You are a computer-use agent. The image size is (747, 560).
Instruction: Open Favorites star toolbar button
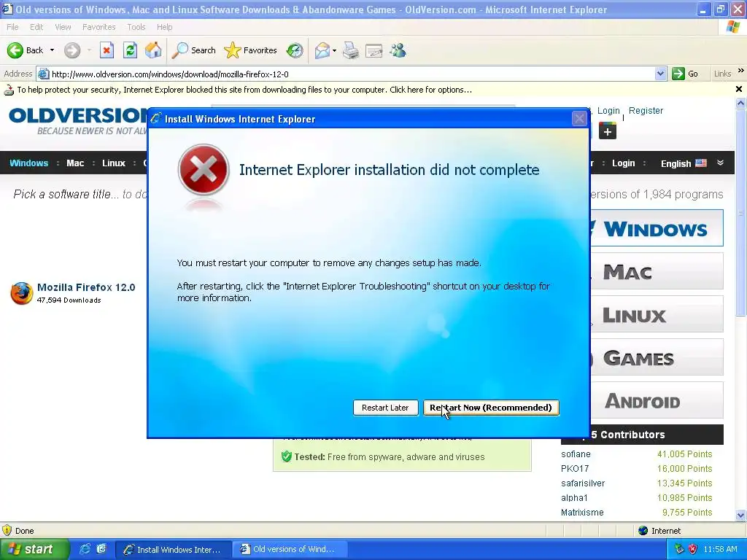[x=251, y=50]
